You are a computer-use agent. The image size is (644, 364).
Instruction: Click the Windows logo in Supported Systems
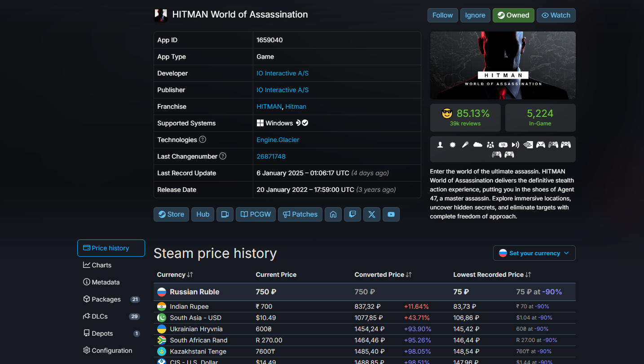coord(260,123)
